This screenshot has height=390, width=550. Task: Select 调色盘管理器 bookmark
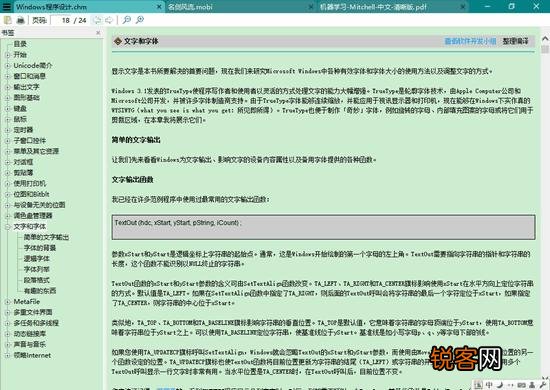click(x=33, y=216)
